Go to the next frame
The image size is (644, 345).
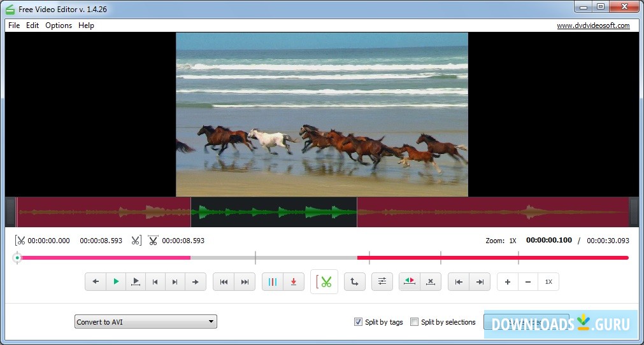[175, 282]
